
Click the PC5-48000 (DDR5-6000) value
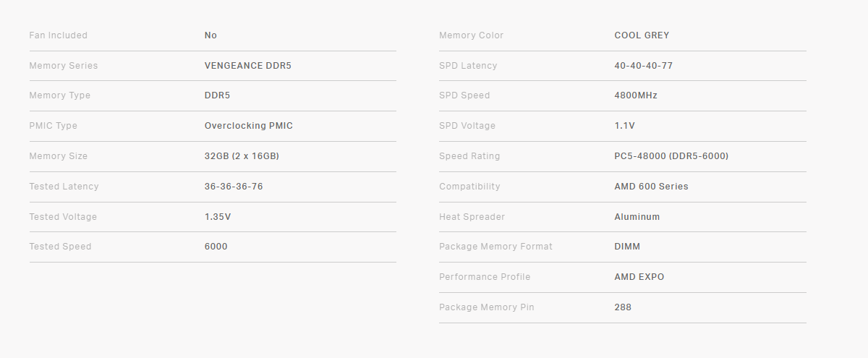click(671, 156)
